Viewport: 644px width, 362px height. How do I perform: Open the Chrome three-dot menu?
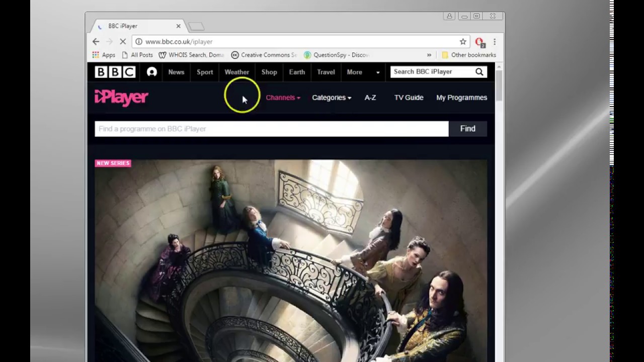495,42
